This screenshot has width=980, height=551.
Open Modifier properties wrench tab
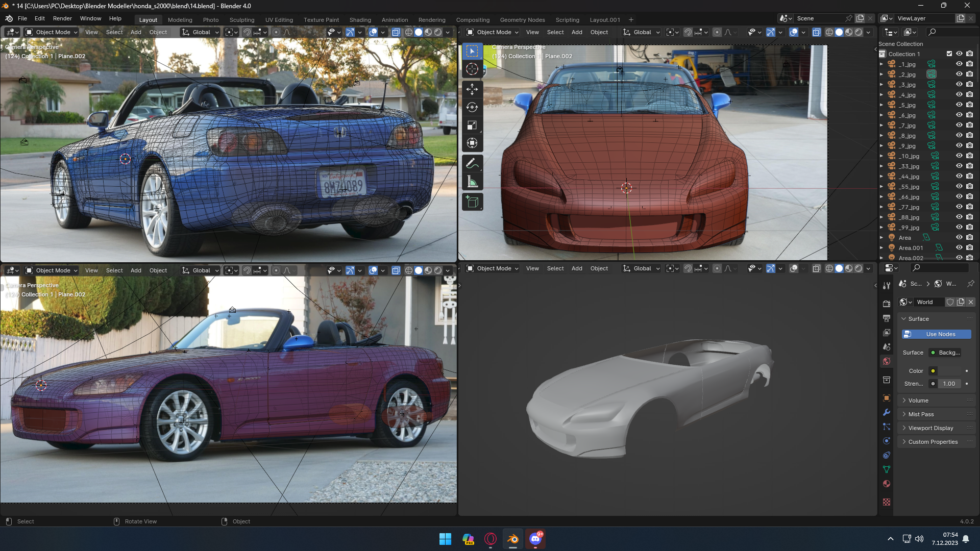[887, 412]
